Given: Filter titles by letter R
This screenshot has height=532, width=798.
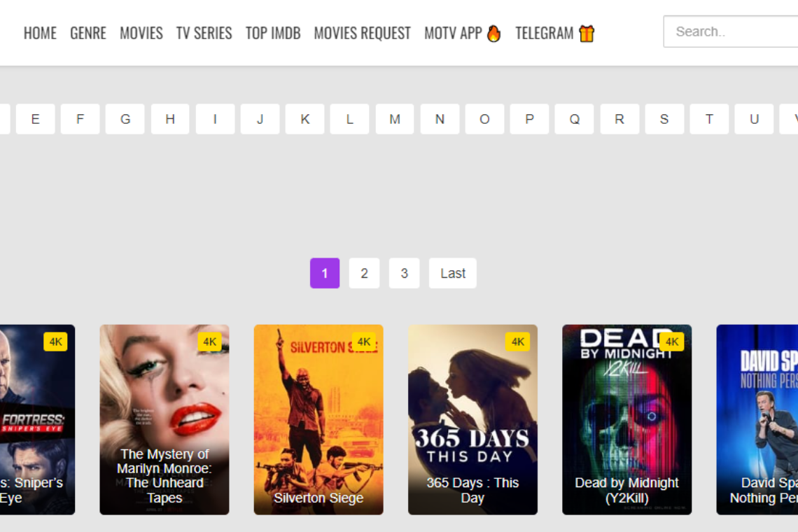Looking at the screenshot, I should coord(619,119).
